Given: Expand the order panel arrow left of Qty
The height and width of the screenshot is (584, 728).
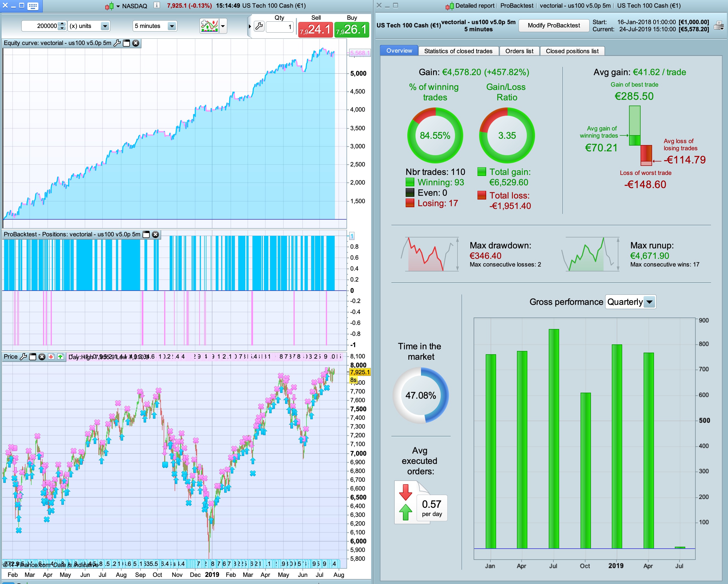Looking at the screenshot, I should coord(249,26).
